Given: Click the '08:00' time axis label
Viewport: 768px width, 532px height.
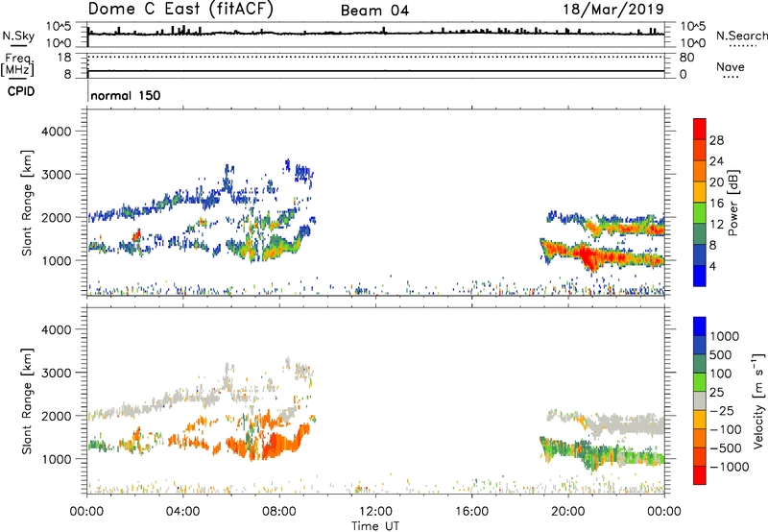Looking at the screenshot, I should pyautogui.click(x=279, y=512).
